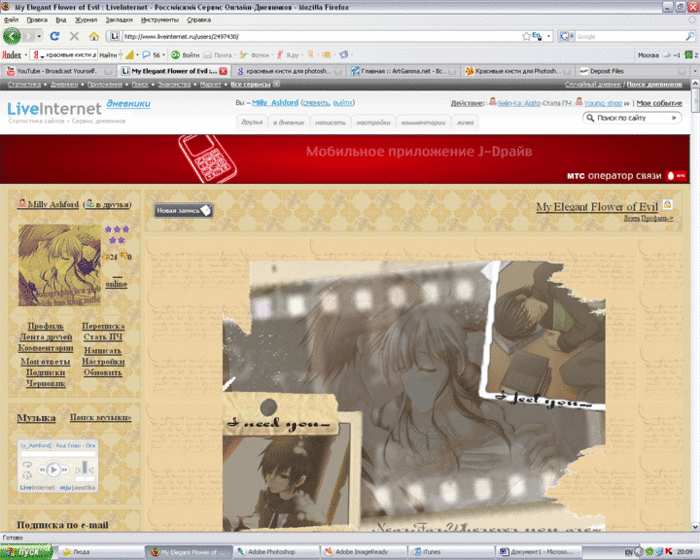Screen dimensions: 700x560
Task: Reload the page with the refresh icon
Action: [55, 36]
